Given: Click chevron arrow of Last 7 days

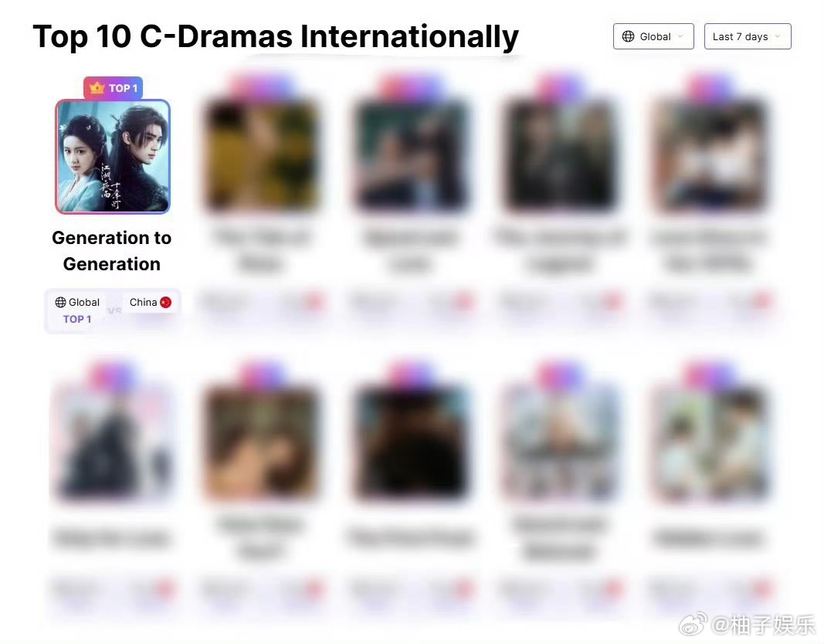Looking at the screenshot, I should pos(778,36).
